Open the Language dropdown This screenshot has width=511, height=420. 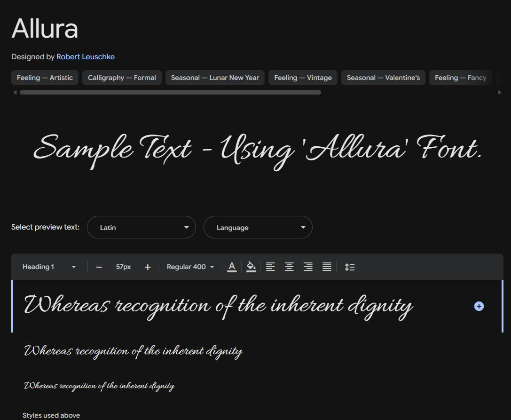tap(258, 227)
